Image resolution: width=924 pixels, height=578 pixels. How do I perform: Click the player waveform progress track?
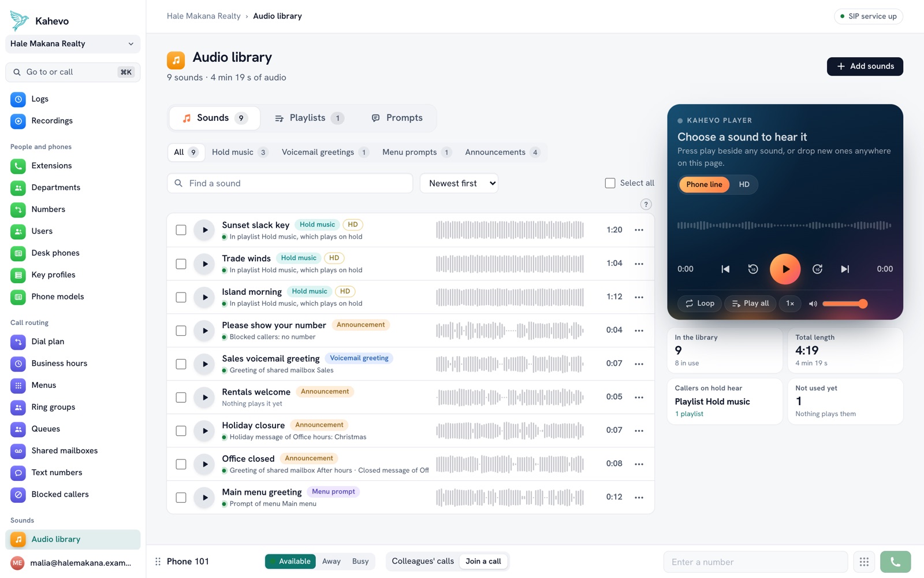[784, 225]
